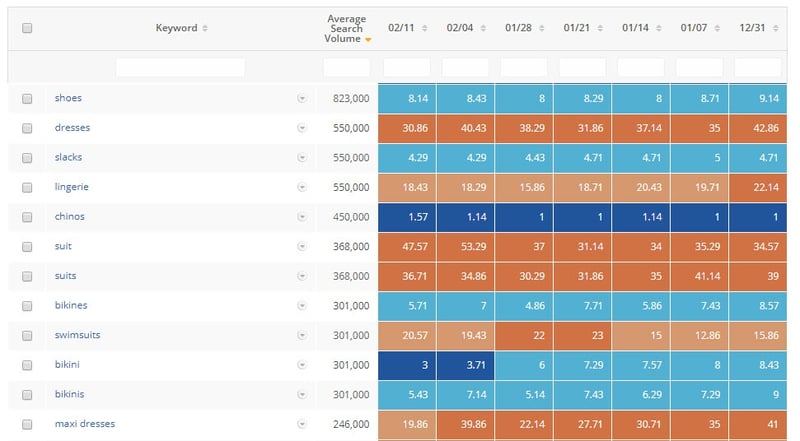Focus the 01/07 column filter input

(x=699, y=67)
